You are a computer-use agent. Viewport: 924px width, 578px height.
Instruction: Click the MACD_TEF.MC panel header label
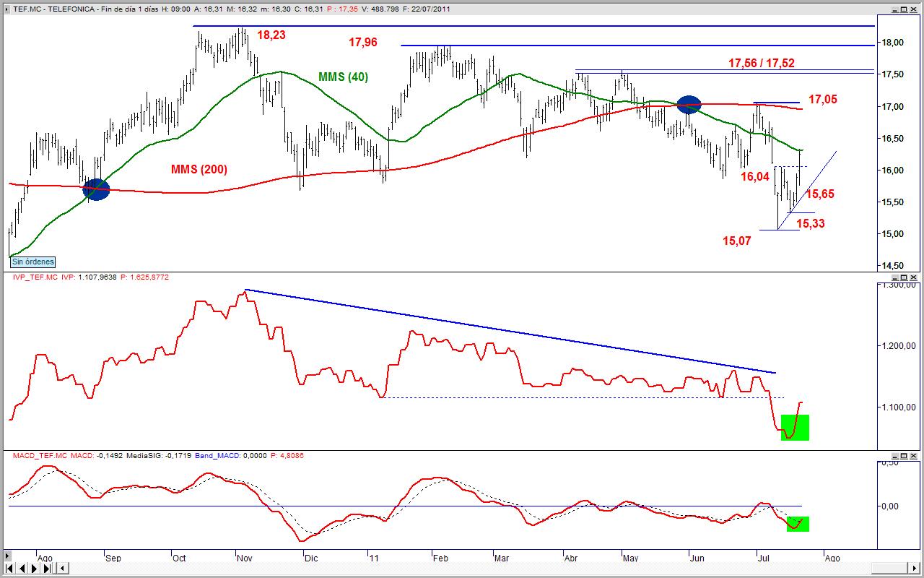click(x=40, y=456)
